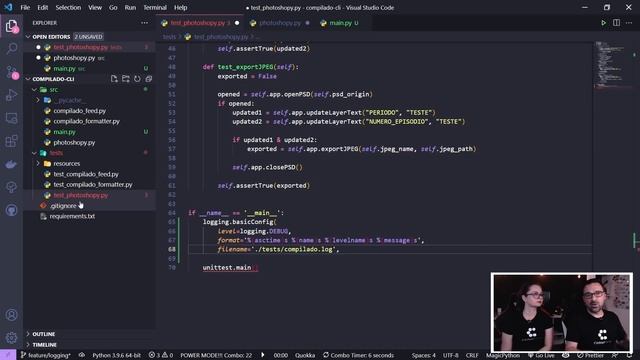Open requirements.txt in explorer
This screenshot has height=360, width=640.
[x=72, y=216]
